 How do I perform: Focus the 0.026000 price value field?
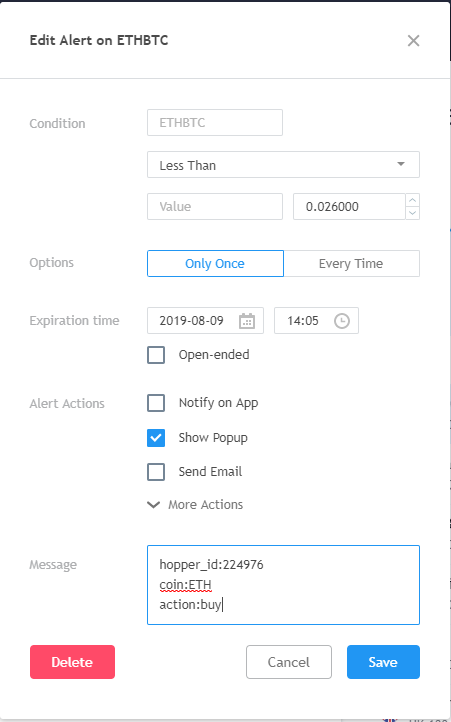click(x=349, y=206)
